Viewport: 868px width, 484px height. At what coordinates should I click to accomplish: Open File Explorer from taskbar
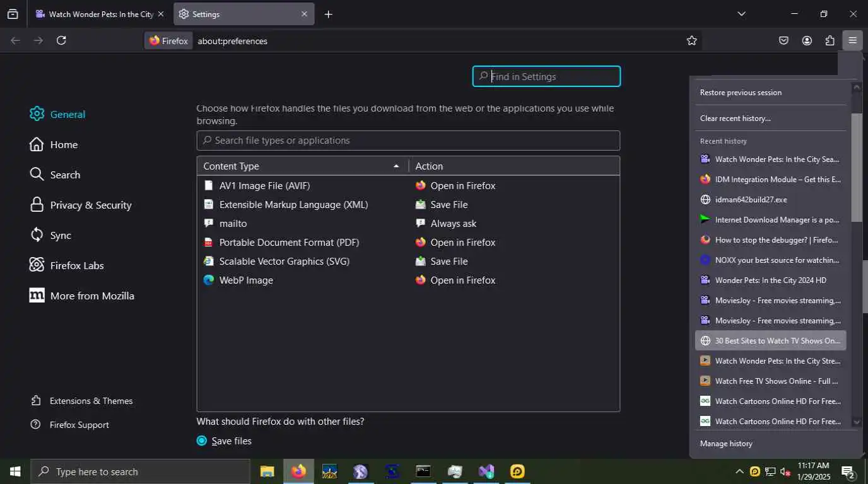tap(267, 471)
